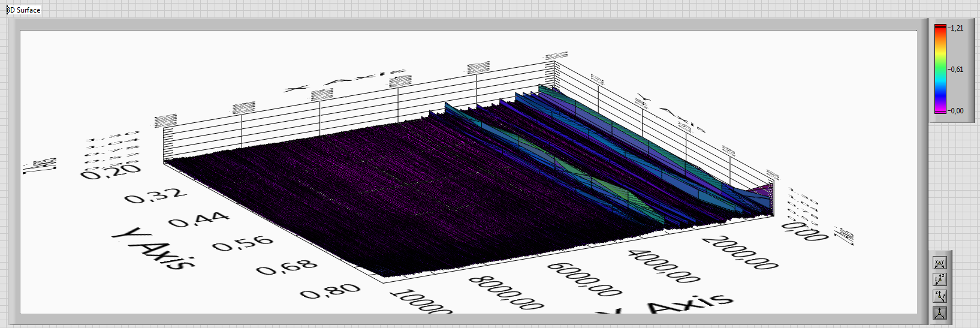The height and width of the screenshot is (328, 980).
Task: Switch to the XY plane projection view
Action: pyautogui.click(x=940, y=263)
